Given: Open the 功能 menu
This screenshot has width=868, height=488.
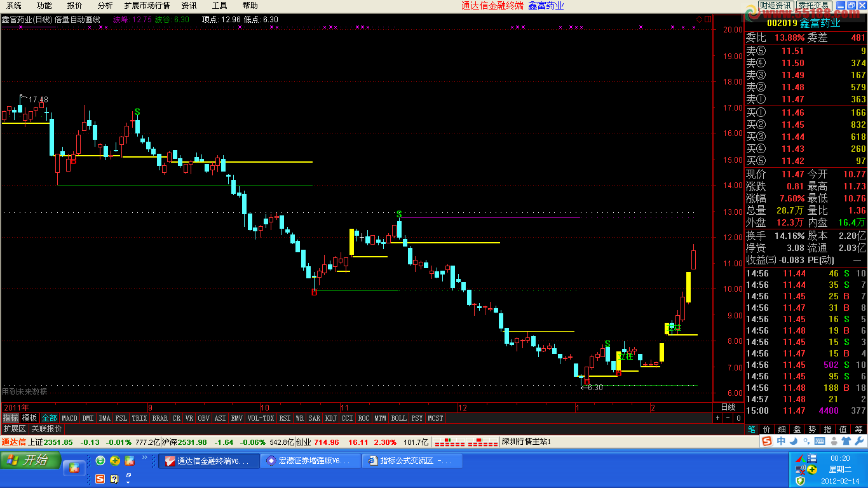Looking at the screenshot, I should click(x=44, y=6).
